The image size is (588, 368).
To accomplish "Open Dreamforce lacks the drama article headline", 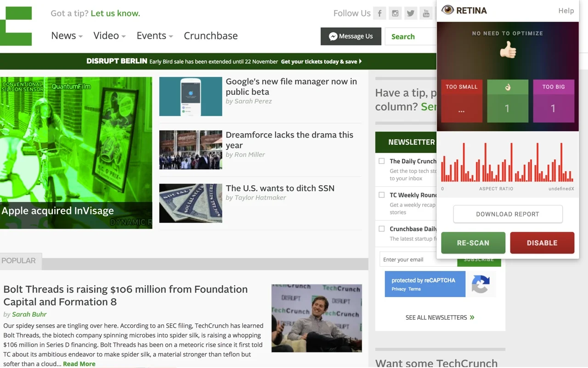I will [x=289, y=140].
